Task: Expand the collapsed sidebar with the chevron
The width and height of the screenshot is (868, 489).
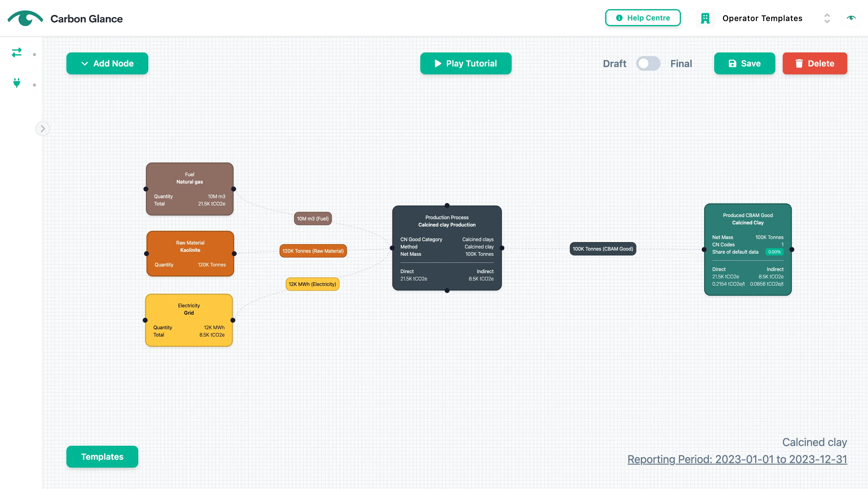Action: coord(42,128)
